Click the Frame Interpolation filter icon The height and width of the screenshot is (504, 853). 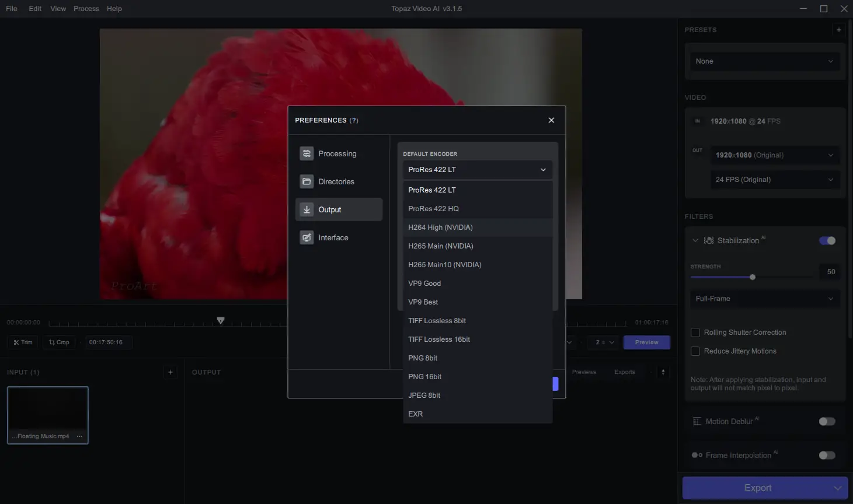point(697,455)
